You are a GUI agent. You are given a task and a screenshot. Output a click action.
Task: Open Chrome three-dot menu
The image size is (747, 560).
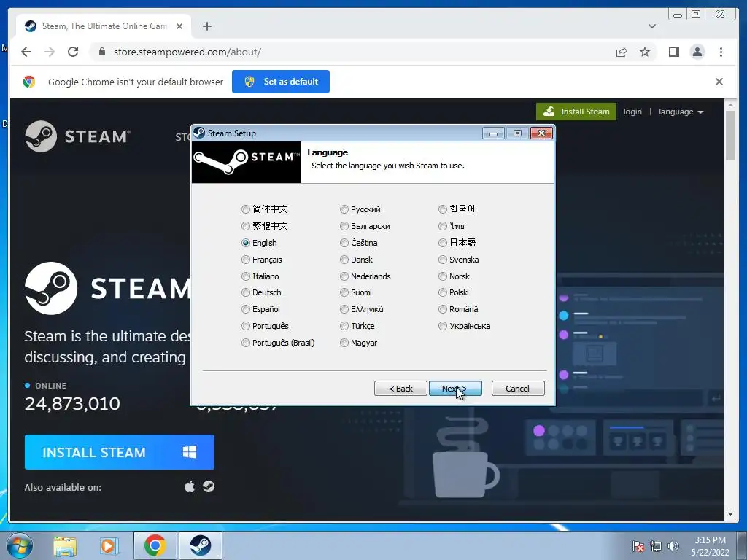(x=721, y=52)
